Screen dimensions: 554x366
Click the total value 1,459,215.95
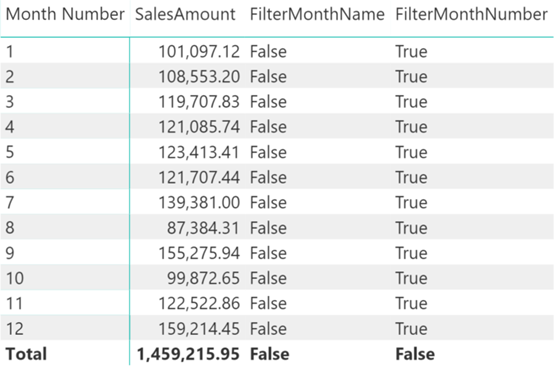pyautogui.click(x=188, y=354)
